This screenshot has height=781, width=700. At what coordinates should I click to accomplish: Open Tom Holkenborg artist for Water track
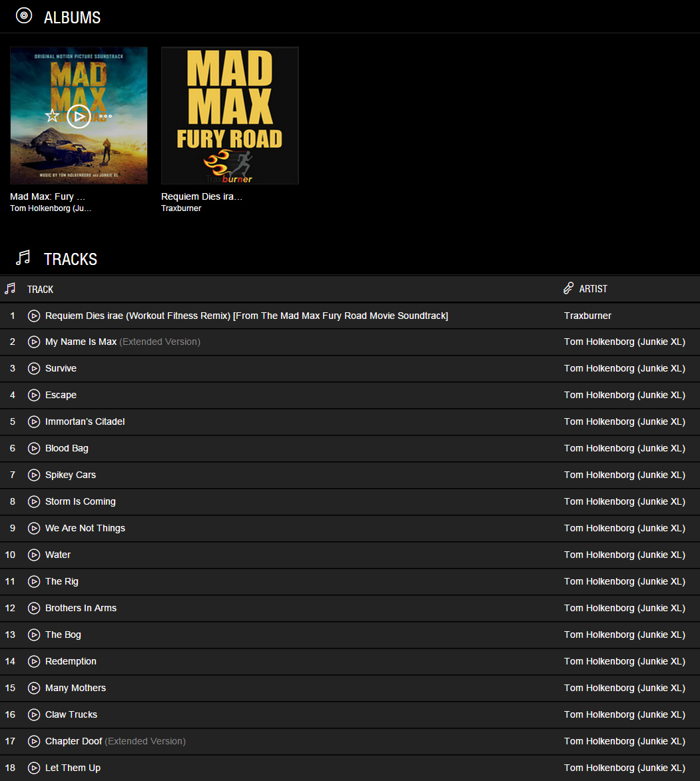(x=624, y=555)
